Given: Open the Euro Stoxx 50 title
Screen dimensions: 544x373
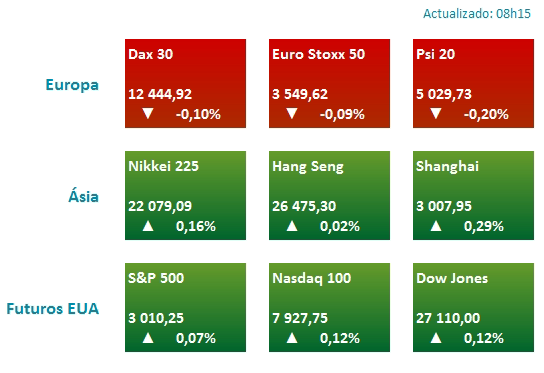Looking at the screenshot, I should tap(318, 54).
